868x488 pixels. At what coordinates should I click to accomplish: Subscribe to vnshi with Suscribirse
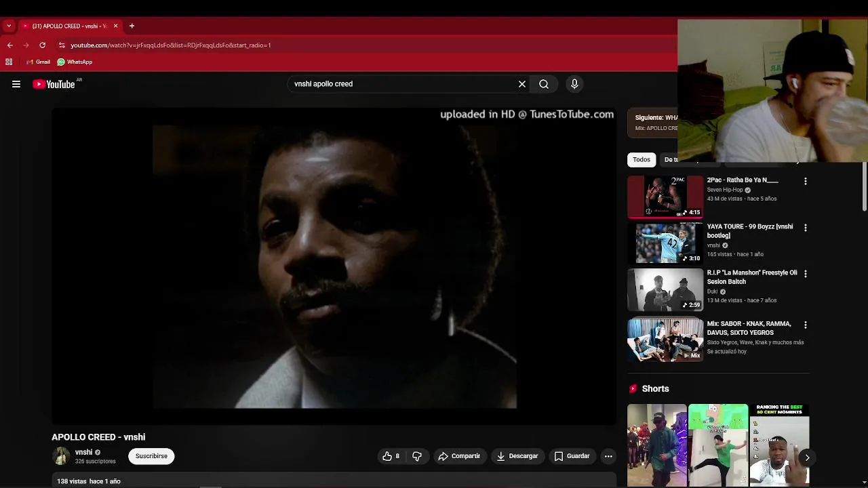pos(151,456)
